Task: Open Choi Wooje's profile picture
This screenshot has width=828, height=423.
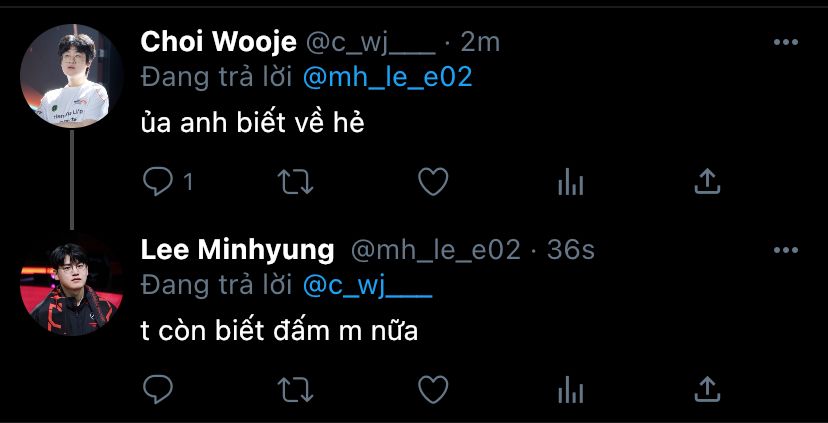Action: (72, 76)
